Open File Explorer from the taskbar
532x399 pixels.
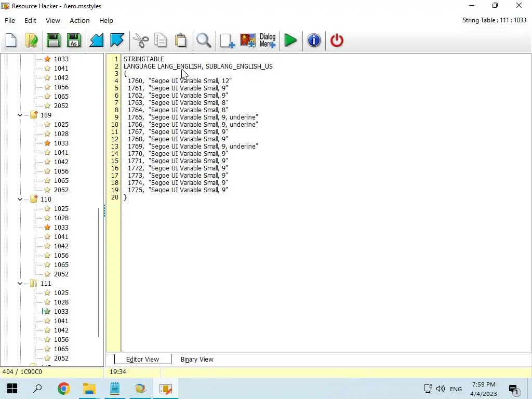(89, 389)
